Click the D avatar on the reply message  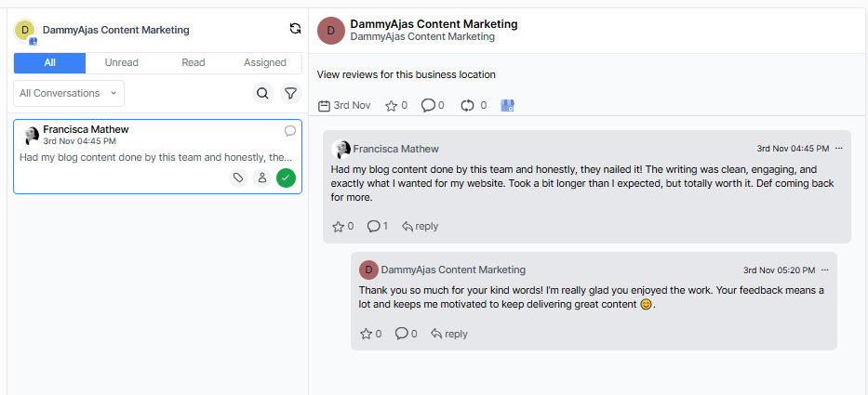368,270
